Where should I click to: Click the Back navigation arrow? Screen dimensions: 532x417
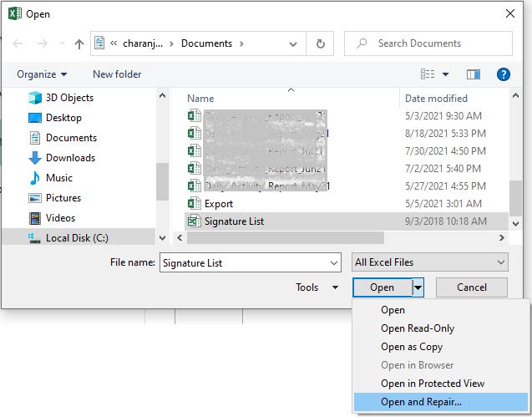(18, 43)
